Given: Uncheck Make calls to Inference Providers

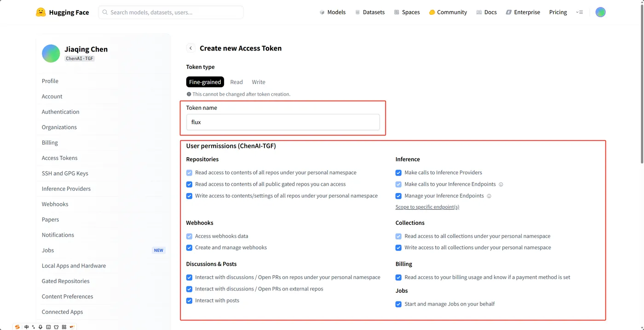Looking at the screenshot, I should 398,173.
